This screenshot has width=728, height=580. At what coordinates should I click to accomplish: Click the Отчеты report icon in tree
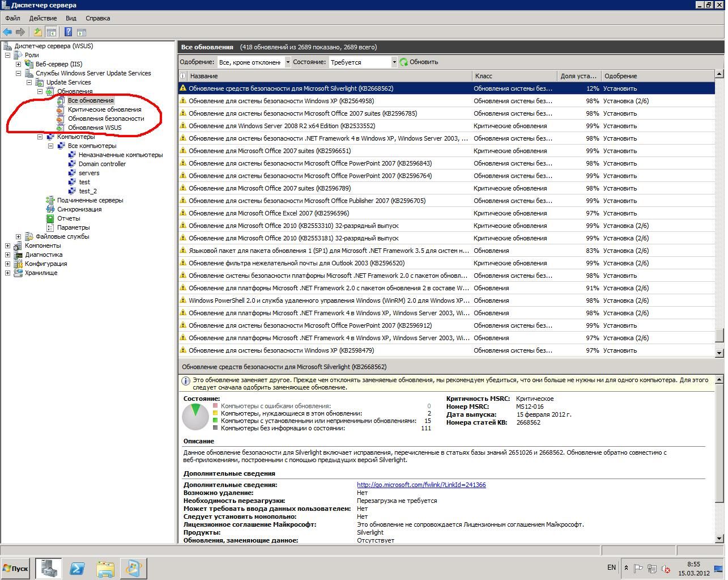pyautogui.click(x=50, y=218)
